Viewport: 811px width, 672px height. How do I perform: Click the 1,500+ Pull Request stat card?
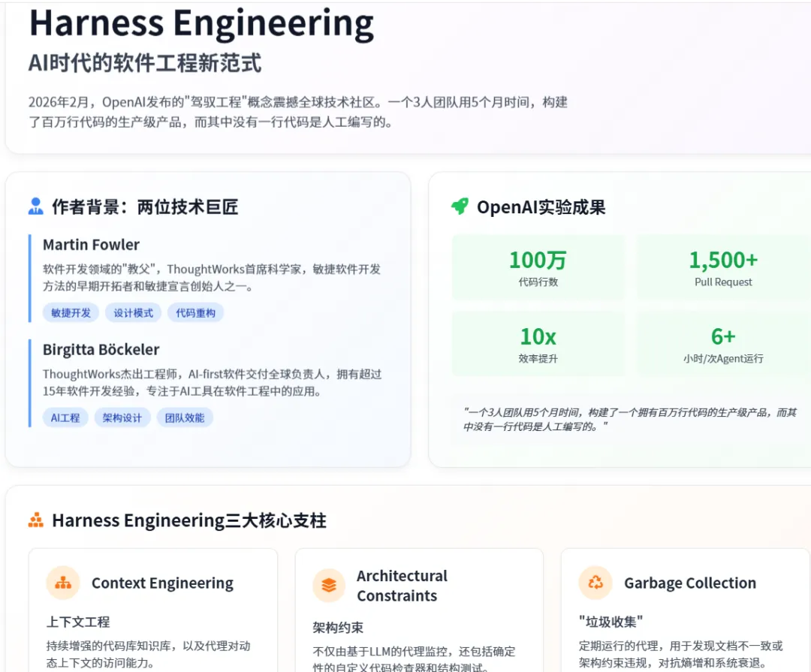tap(724, 267)
